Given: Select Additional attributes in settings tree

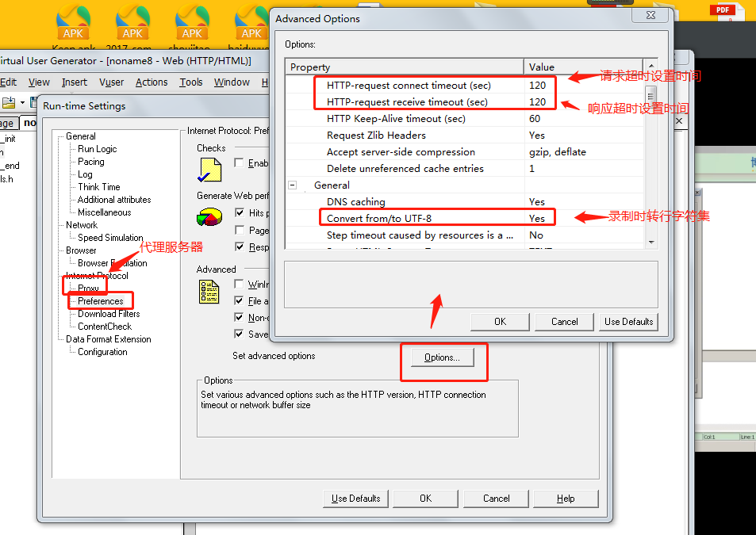Looking at the screenshot, I should [114, 200].
